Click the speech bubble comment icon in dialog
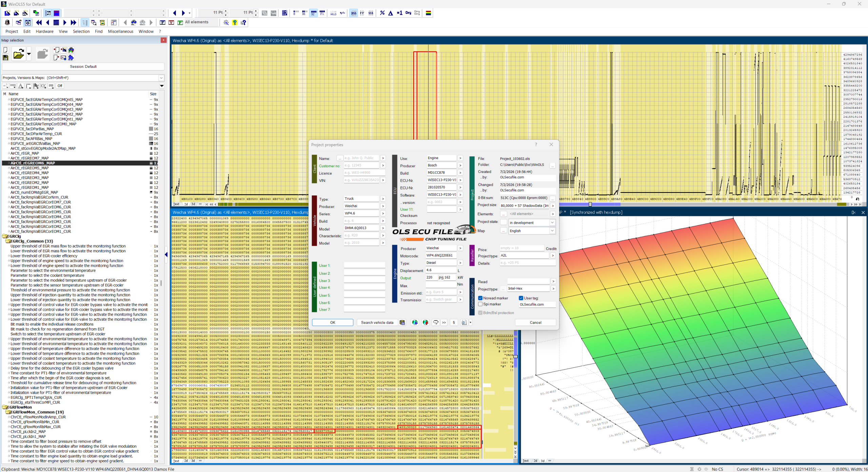 click(436, 322)
